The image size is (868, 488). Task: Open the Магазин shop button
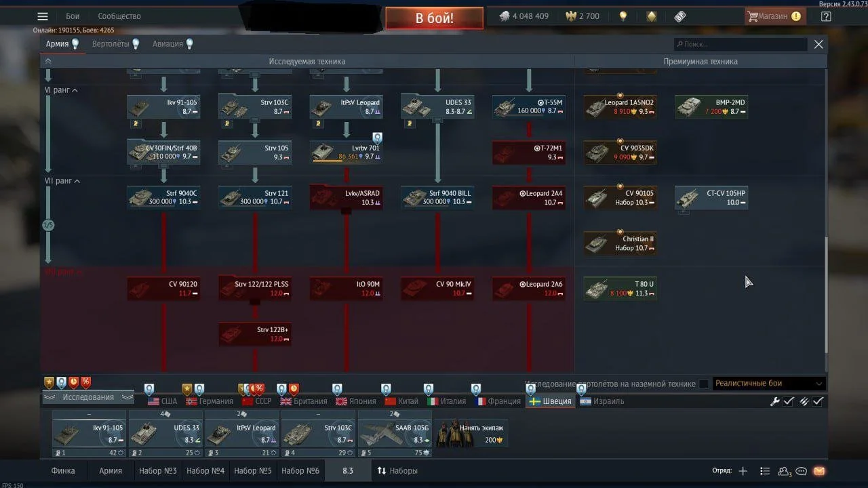point(774,16)
